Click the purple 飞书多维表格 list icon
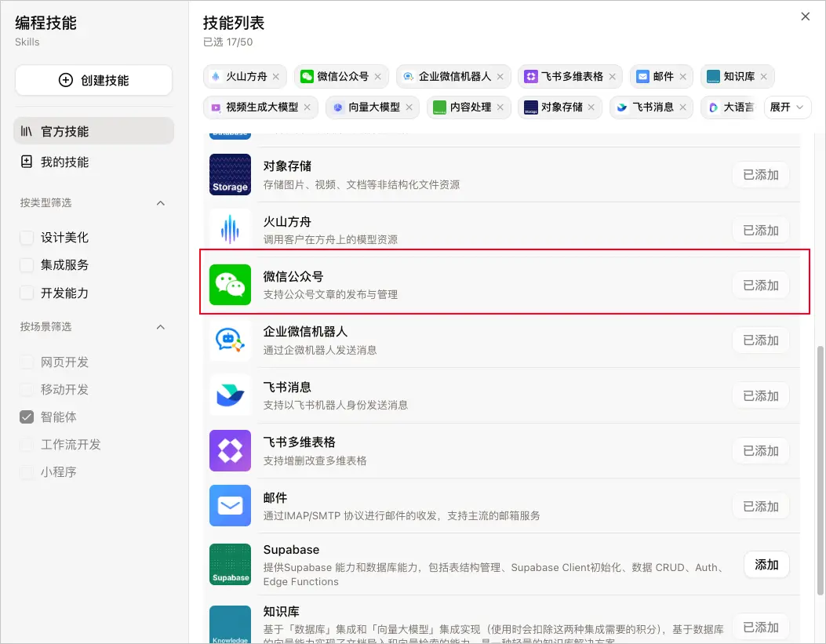The height and width of the screenshot is (644, 826). pyautogui.click(x=230, y=451)
